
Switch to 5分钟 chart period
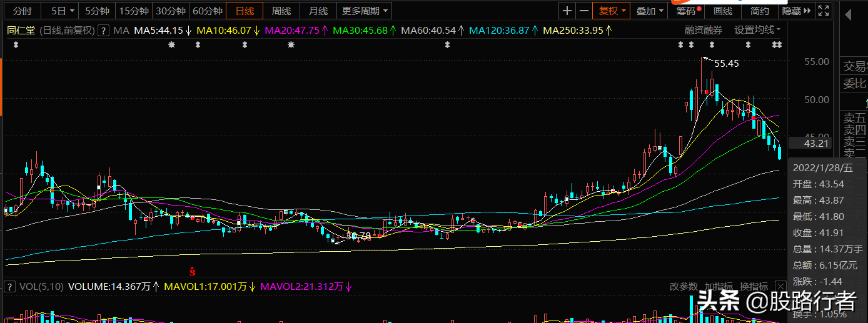click(98, 11)
